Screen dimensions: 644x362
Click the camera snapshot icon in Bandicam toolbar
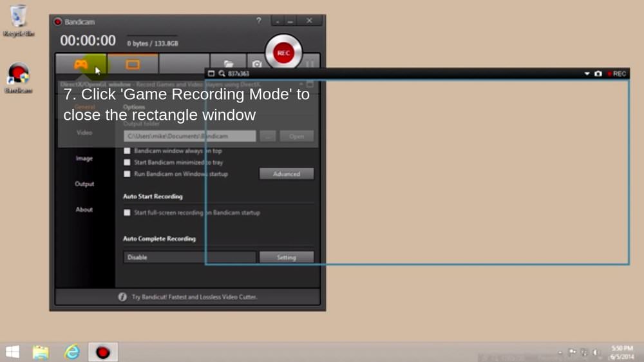click(257, 64)
